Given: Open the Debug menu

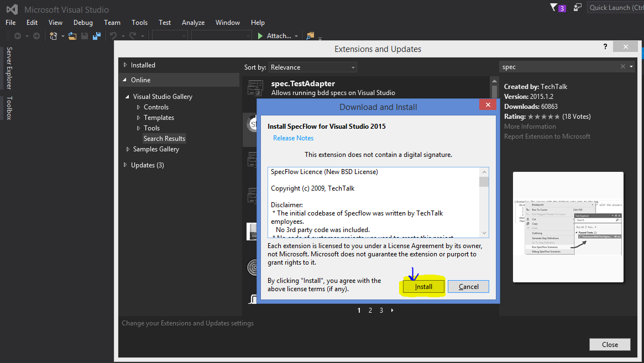Looking at the screenshot, I should [x=83, y=23].
